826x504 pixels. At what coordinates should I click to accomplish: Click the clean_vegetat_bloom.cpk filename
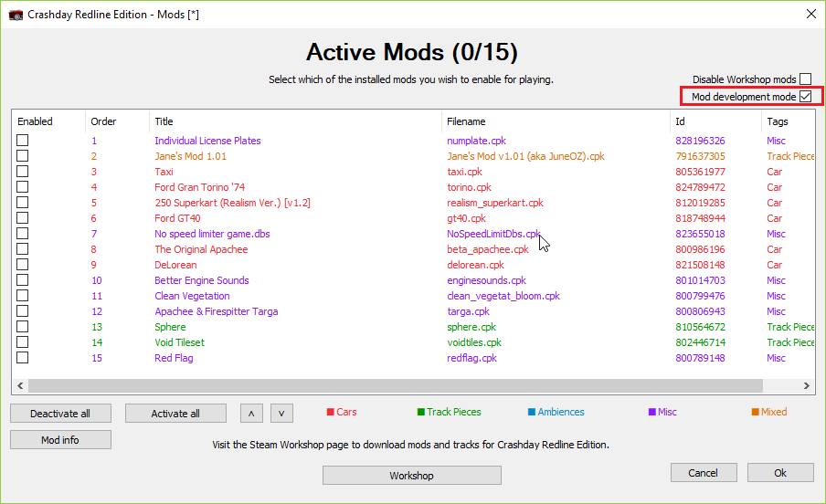[x=503, y=296]
